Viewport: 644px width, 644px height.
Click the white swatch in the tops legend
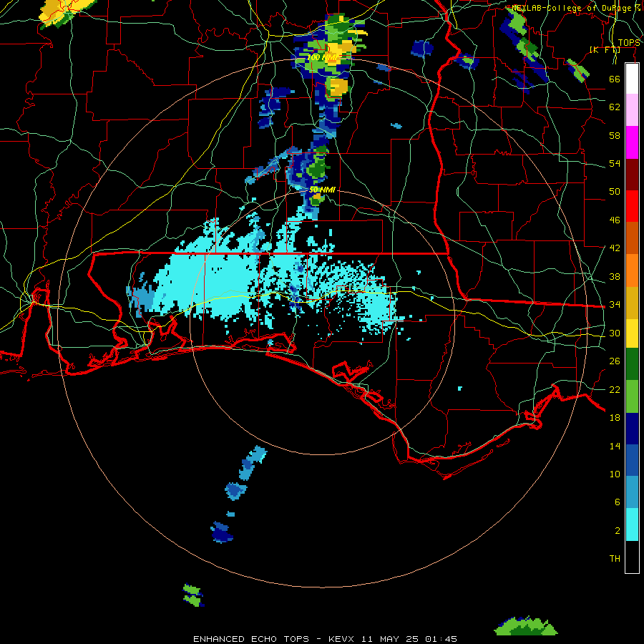click(x=632, y=79)
